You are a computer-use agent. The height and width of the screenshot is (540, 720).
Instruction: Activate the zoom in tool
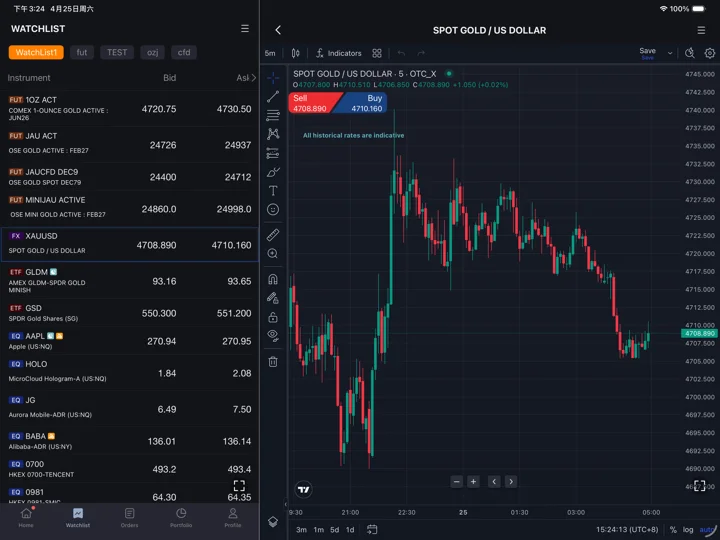click(x=273, y=253)
